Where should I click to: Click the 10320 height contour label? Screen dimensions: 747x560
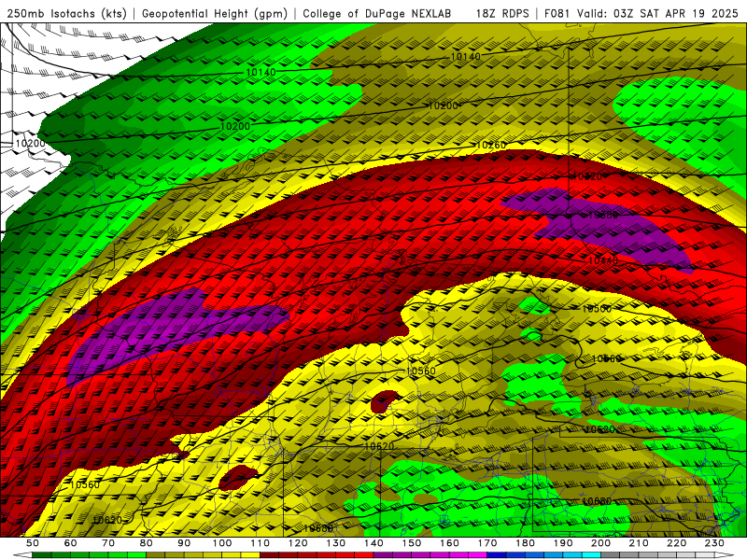click(x=587, y=176)
